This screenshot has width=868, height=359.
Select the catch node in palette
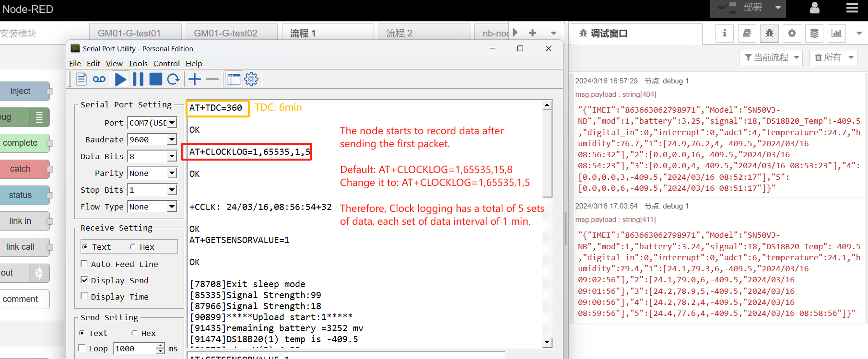click(24, 169)
